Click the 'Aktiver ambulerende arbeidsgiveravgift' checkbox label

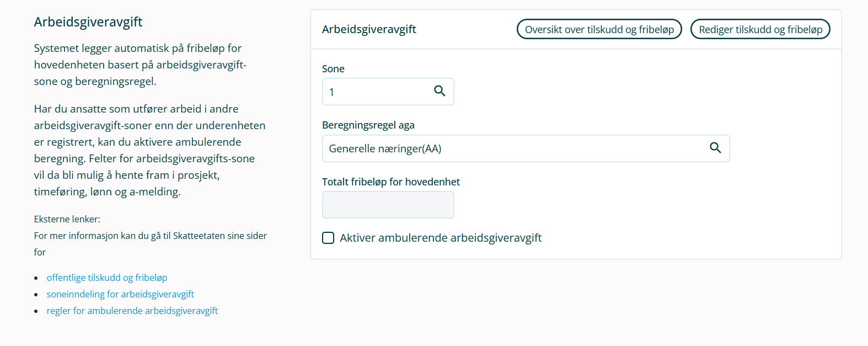[x=441, y=238]
